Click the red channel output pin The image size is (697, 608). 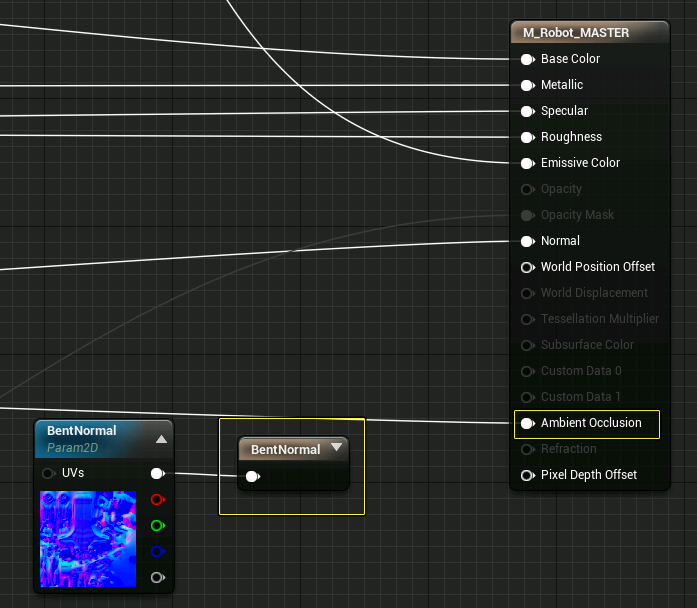(158, 500)
